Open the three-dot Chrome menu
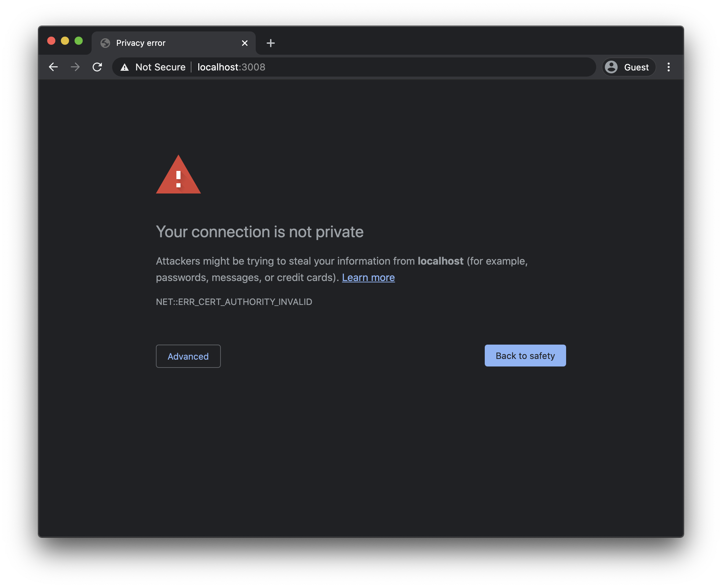 click(669, 67)
